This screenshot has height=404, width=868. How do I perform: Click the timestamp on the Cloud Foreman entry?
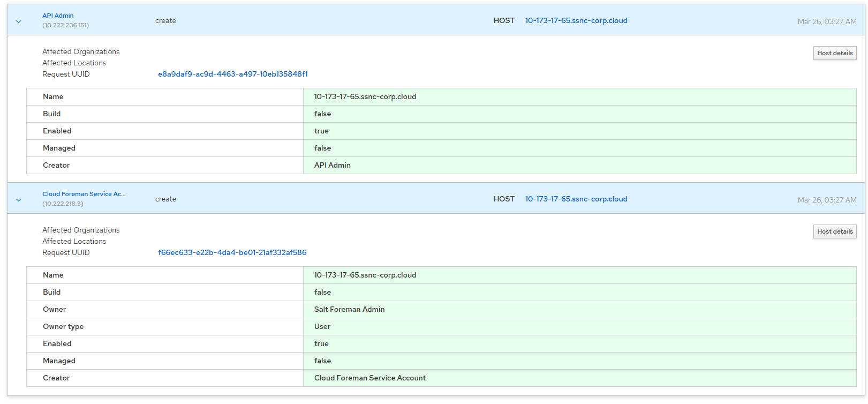coord(826,200)
